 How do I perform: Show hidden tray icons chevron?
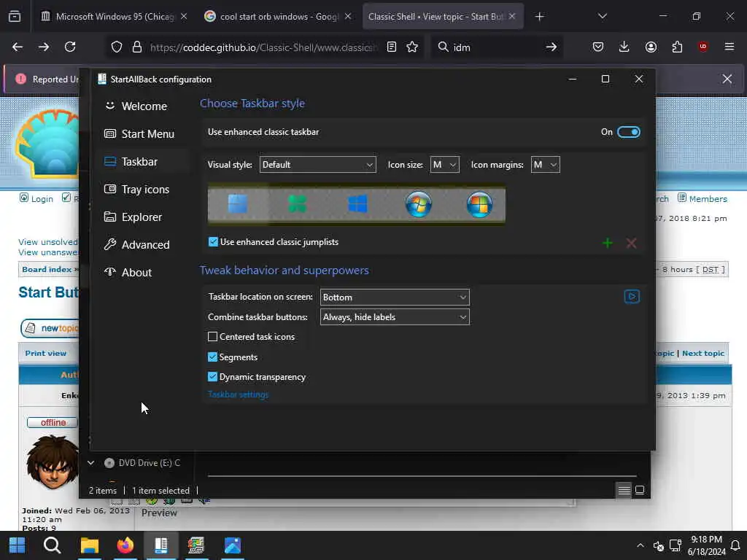coord(640,545)
